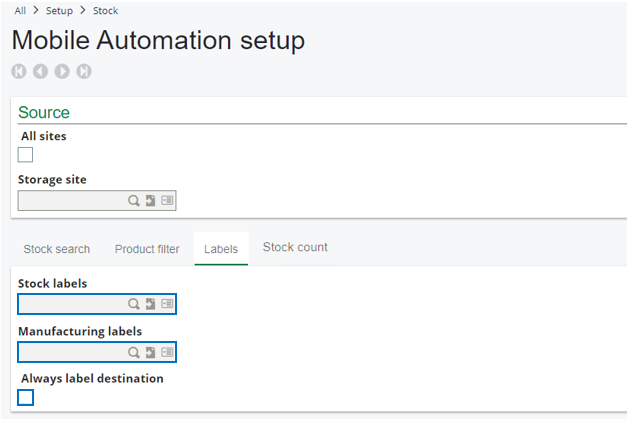Click the Stock labels magnifier search icon
This screenshot has height=422, width=627.
tap(133, 304)
